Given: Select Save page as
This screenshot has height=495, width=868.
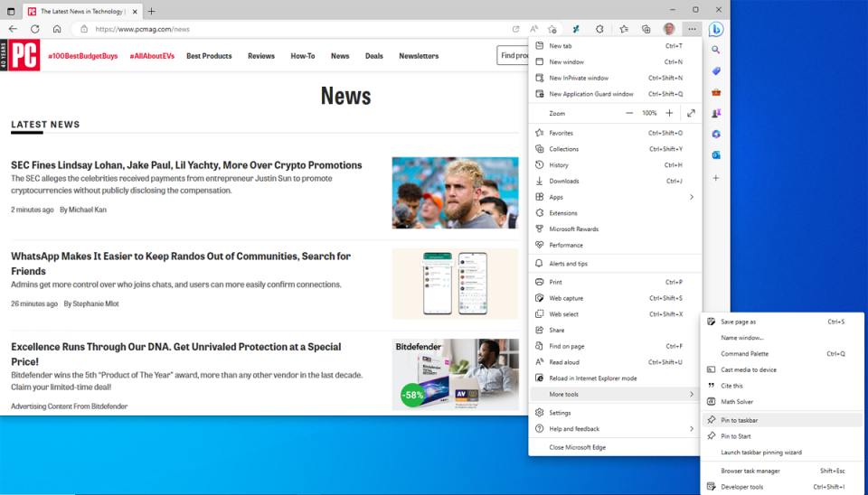Looking at the screenshot, I should [782, 322].
